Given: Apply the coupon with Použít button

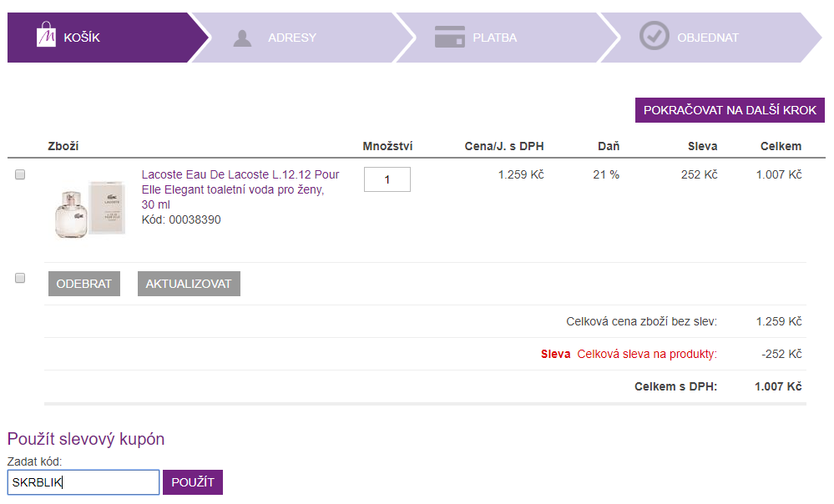Looking at the screenshot, I should pyautogui.click(x=193, y=482).
